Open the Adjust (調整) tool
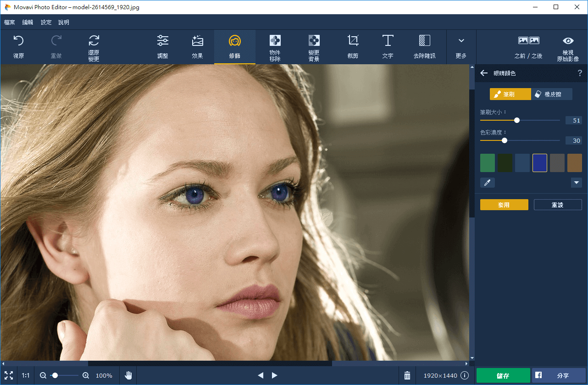 coord(162,47)
